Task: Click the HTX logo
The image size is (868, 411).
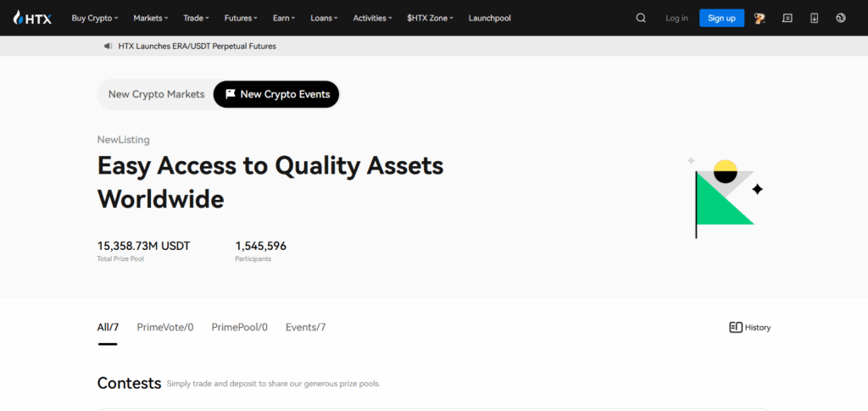Action: [33, 18]
